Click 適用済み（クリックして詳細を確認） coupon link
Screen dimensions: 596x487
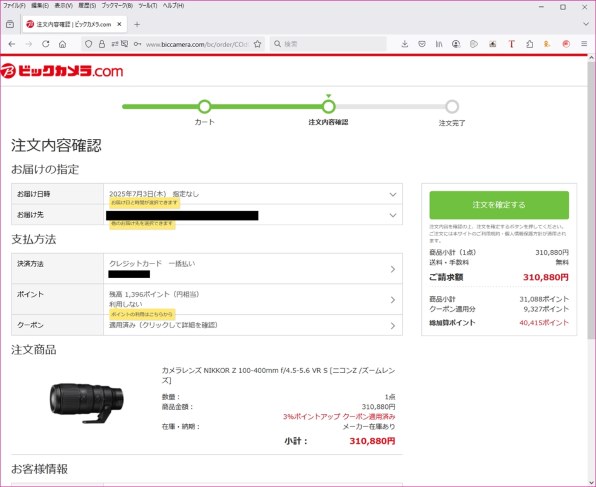pyautogui.click(x=163, y=325)
